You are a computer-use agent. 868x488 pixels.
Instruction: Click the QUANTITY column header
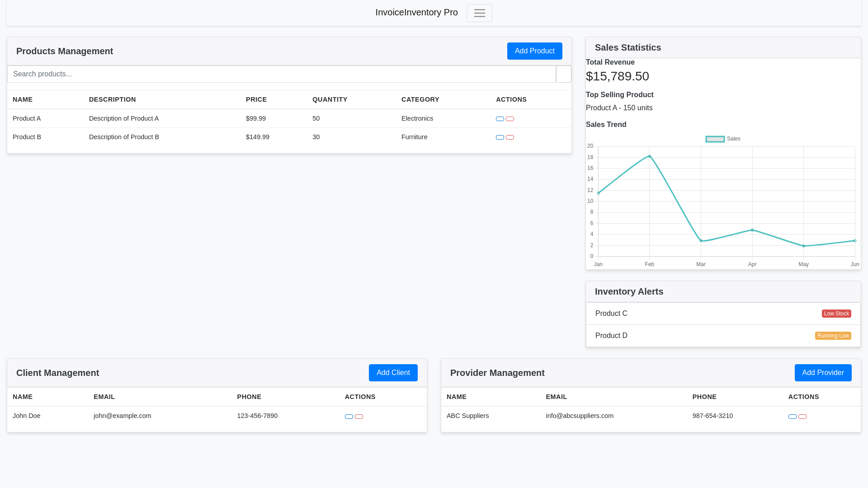(x=330, y=99)
